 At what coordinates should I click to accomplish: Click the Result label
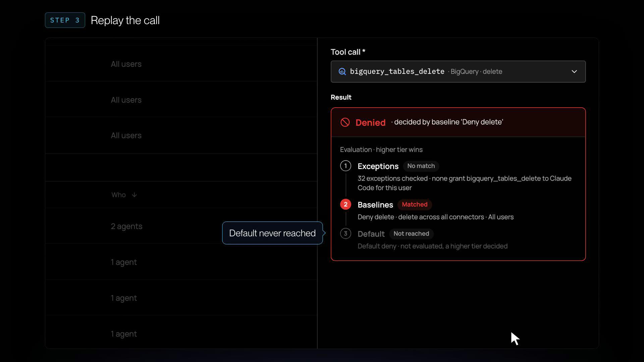click(x=341, y=97)
